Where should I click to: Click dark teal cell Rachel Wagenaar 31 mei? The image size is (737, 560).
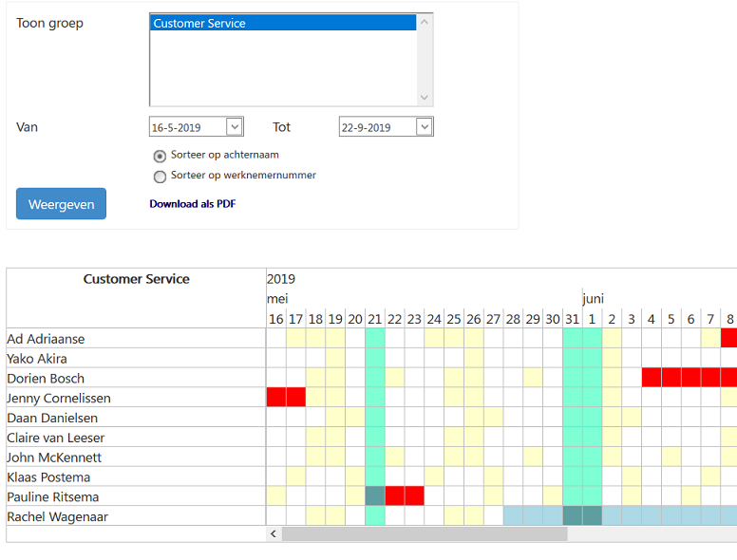click(x=573, y=515)
